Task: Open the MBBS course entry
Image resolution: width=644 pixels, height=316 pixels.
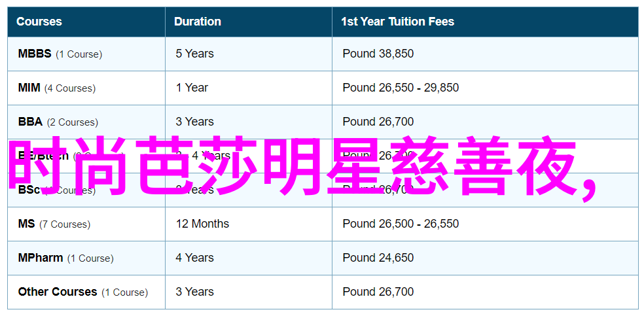Action: click(35, 54)
